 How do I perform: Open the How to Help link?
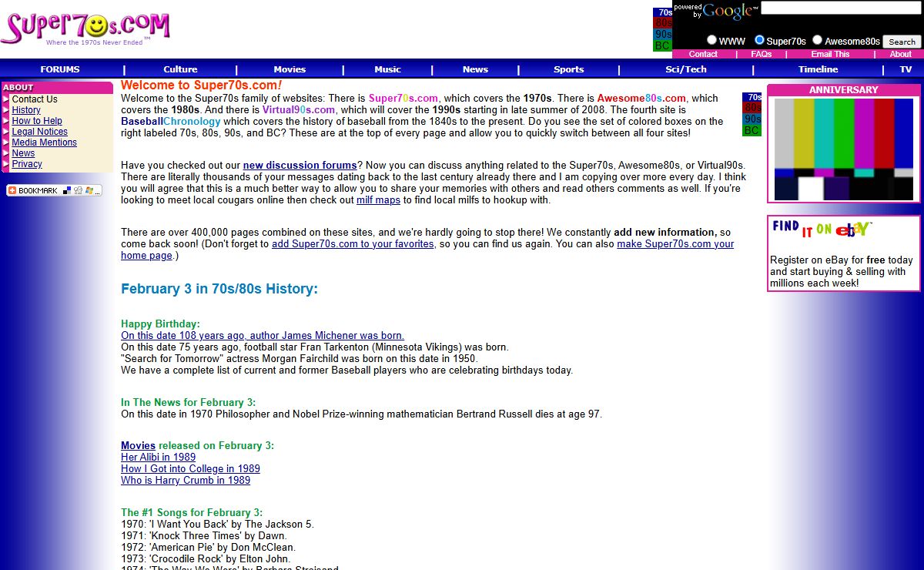pyautogui.click(x=37, y=121)
